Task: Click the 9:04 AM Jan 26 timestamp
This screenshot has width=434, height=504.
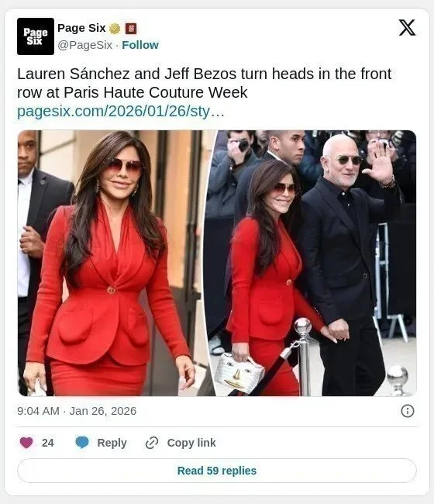Action: pos(77,411)
